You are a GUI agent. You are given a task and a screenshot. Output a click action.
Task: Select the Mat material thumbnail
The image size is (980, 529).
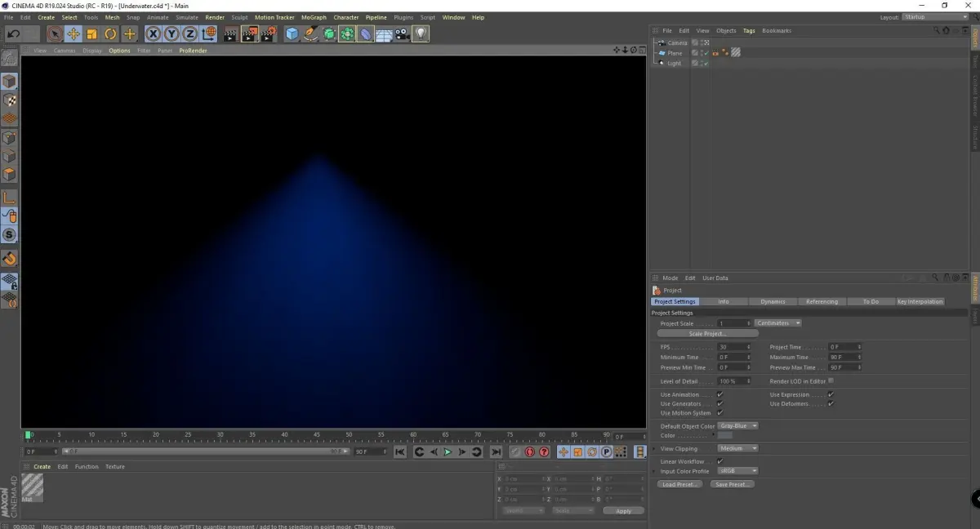[33, 487]
